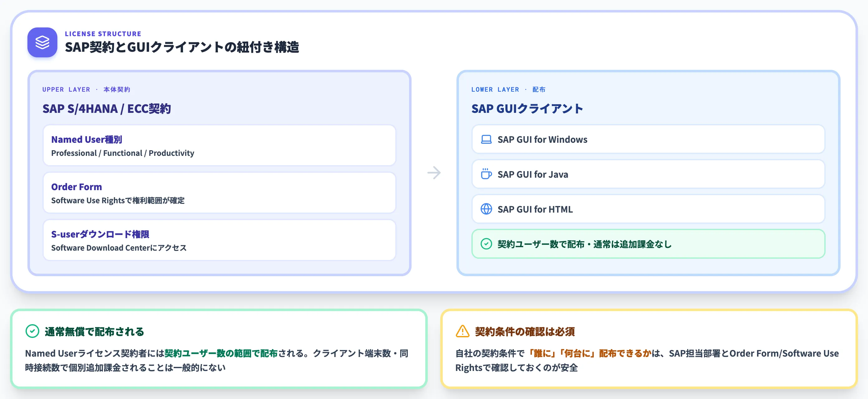Click highlighted 「誰に」「何台に」配布できるか text
Viewport: 868px width, 399px height.
click(589, 353)
